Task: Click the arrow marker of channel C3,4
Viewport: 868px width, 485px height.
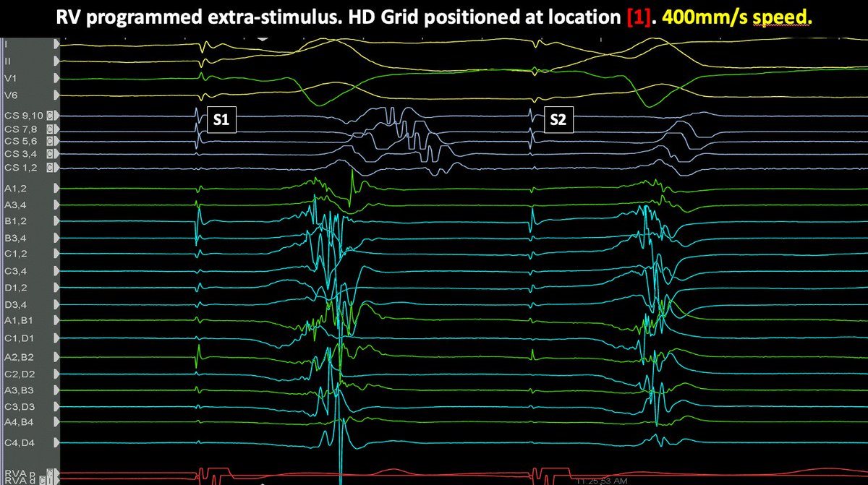Action: [56, 271]
